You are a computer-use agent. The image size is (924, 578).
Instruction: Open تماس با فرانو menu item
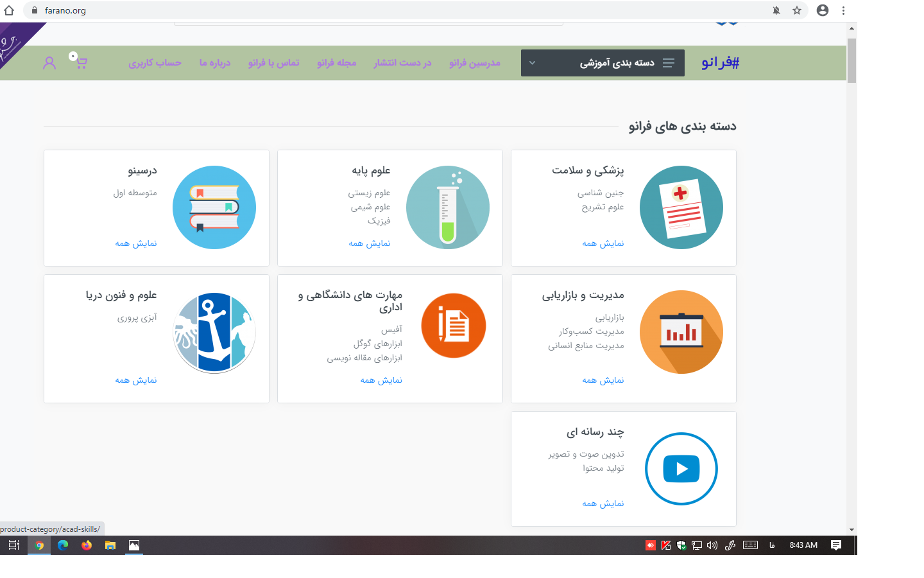273,63
